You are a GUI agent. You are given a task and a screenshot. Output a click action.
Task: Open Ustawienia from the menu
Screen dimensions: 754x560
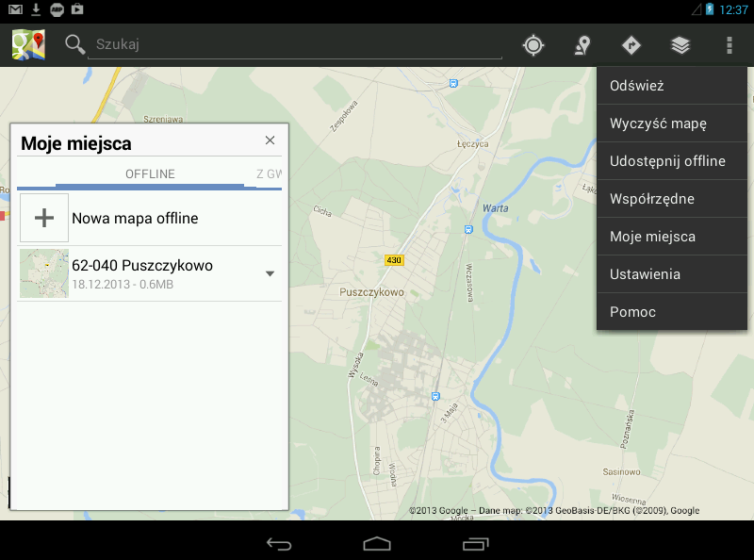pyautogui.click(x=672, y=274)
